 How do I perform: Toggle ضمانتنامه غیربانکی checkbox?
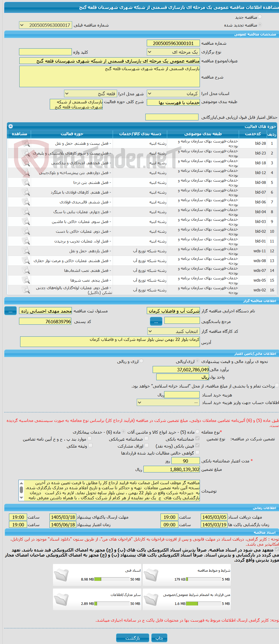146,438
